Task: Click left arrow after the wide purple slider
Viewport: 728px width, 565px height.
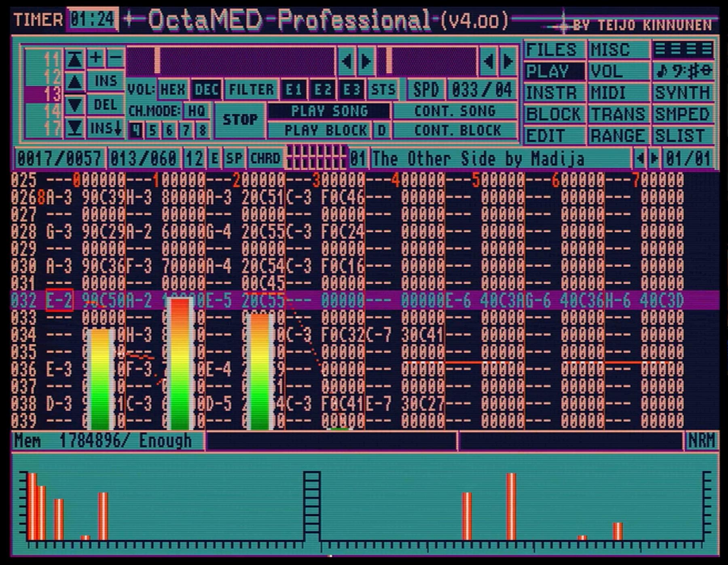Action: tap(346, 61)
